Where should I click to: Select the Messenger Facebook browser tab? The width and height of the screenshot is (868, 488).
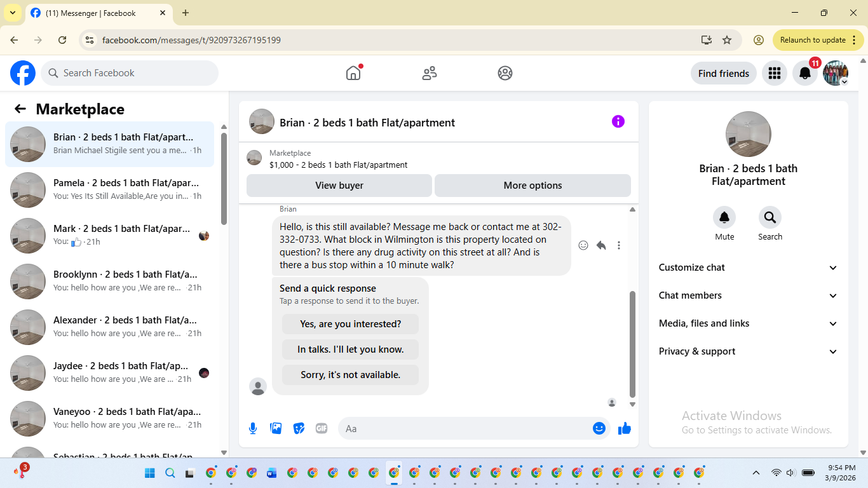coord(98,13)
